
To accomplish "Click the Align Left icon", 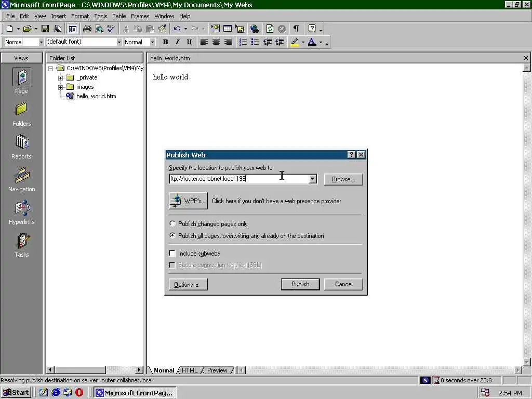I will pyautogui.click(x=204, y=42).
